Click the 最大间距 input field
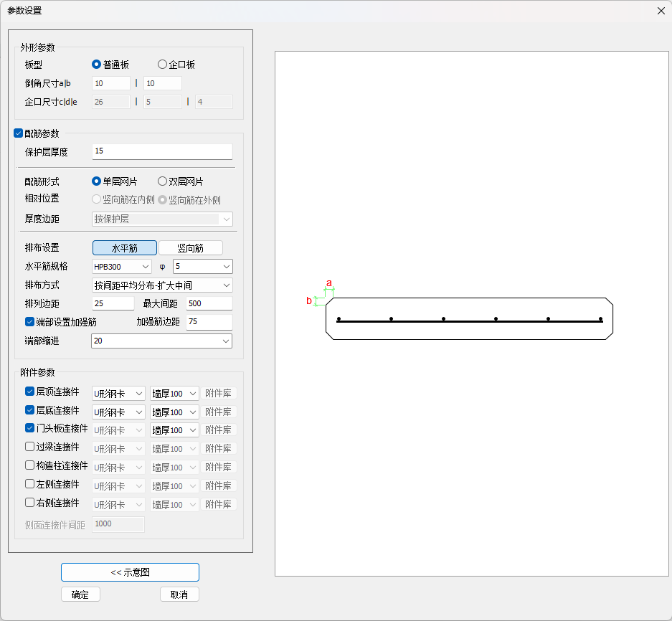The height and width of the screenshot is (621, 672). [209, 304]
